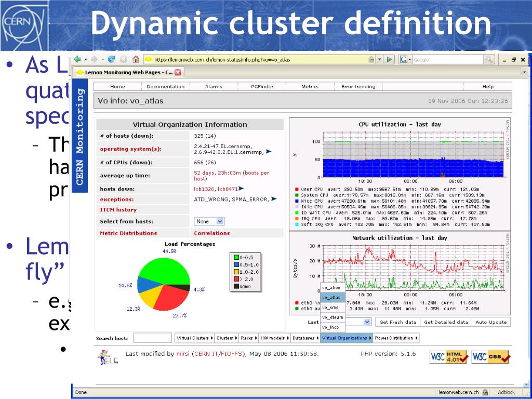
Task: Choose vo_dteam from the dropdown menu
Action: tap(332, 317)
